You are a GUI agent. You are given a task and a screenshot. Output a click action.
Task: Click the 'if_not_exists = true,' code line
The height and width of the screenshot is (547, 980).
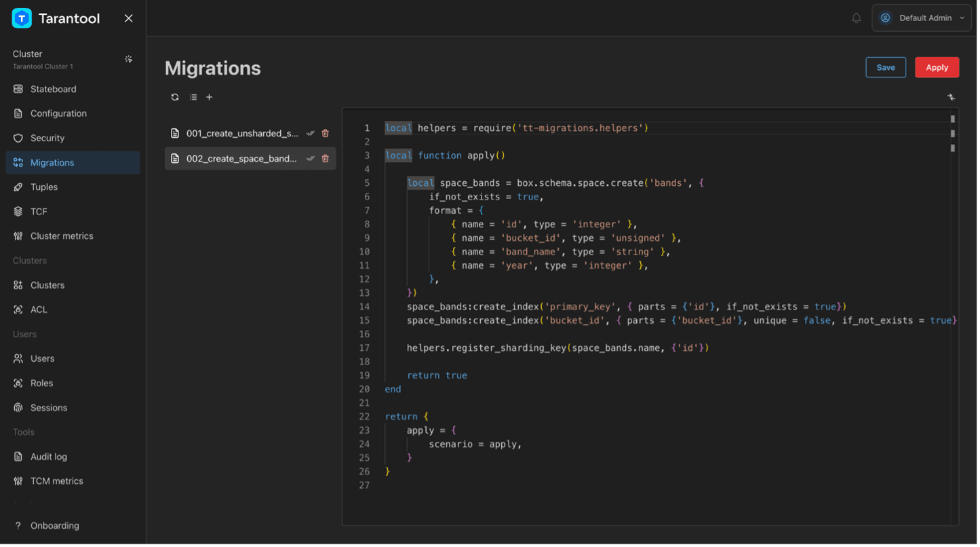pos(488,197)
